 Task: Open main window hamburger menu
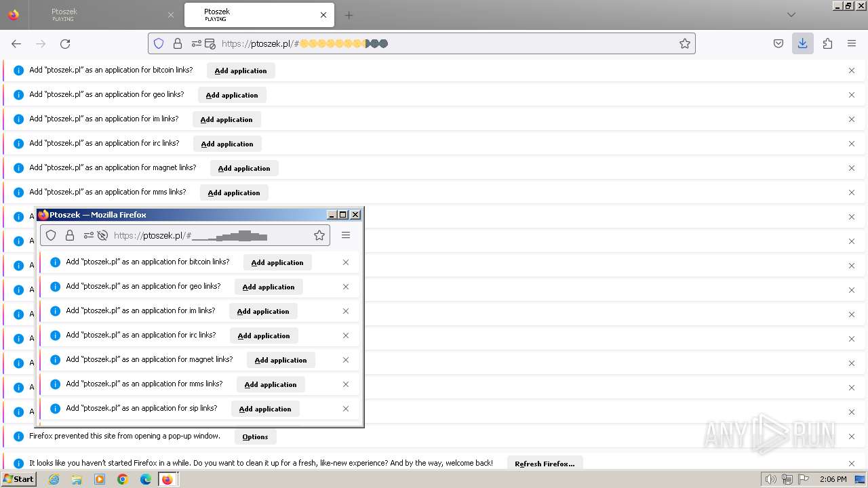coord(852,43)
